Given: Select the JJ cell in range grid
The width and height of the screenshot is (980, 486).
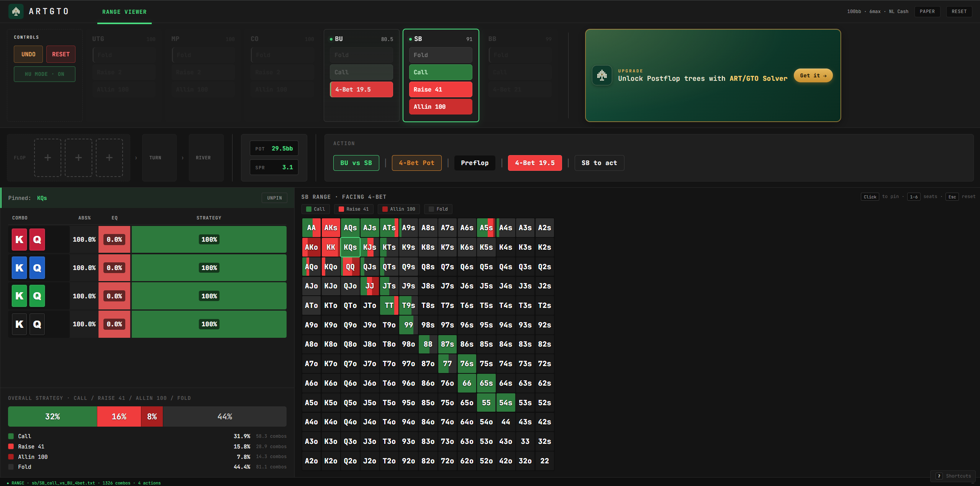Looking at the screenshot, I should pyautogui.click(x=370, y=286).
